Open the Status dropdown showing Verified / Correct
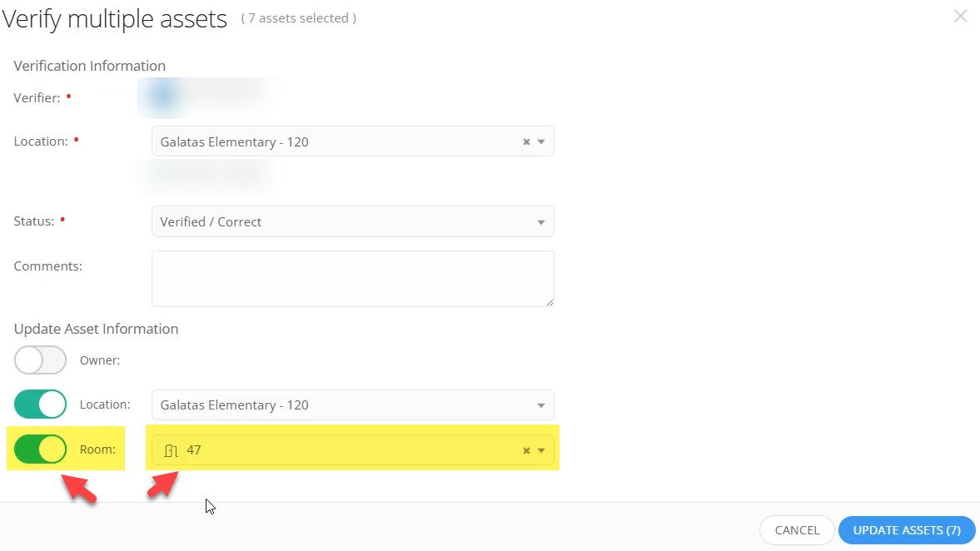Screen dimensions: 980x551 pos(541,221)
